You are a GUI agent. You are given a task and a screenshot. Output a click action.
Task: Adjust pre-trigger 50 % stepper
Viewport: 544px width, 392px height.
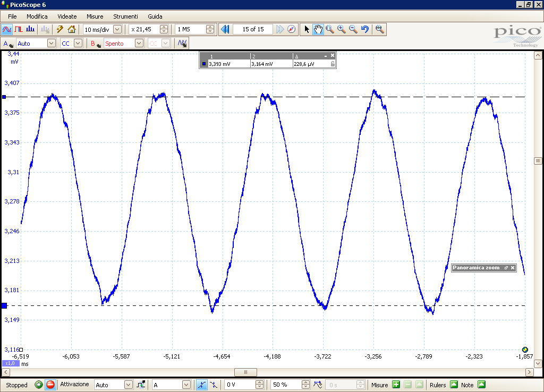click(305, 385)
